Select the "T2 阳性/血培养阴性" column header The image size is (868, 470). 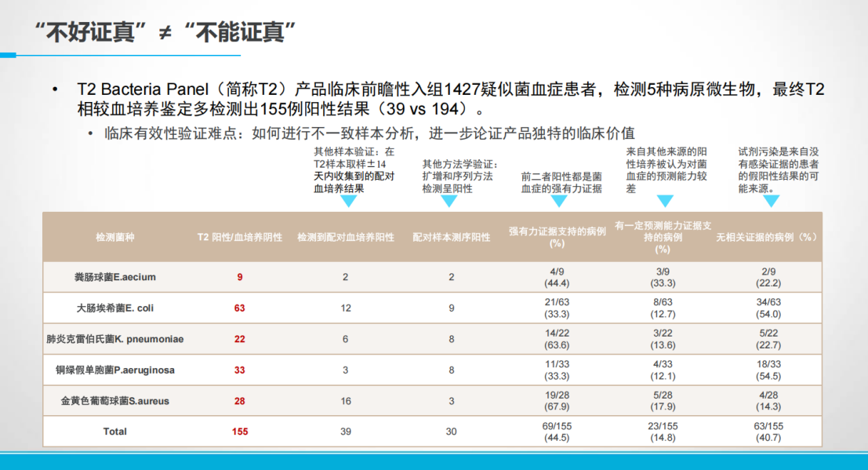tap(240, 237)
